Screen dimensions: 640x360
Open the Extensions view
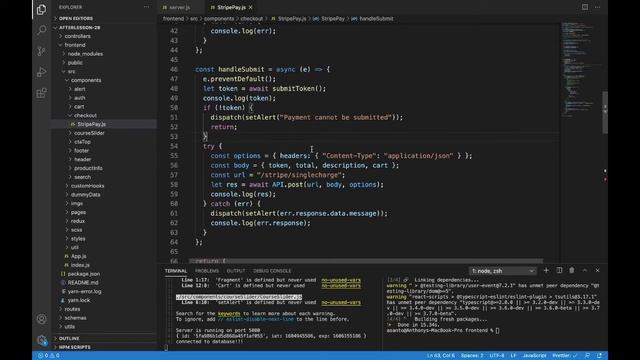[41, 93]
